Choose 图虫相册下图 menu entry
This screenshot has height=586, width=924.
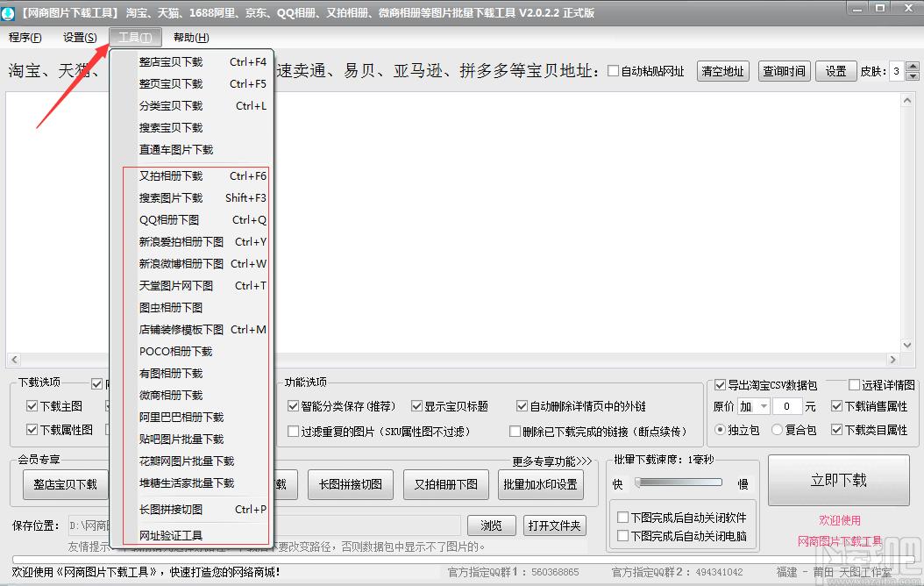pyautogui.click(x=192, y=307)
